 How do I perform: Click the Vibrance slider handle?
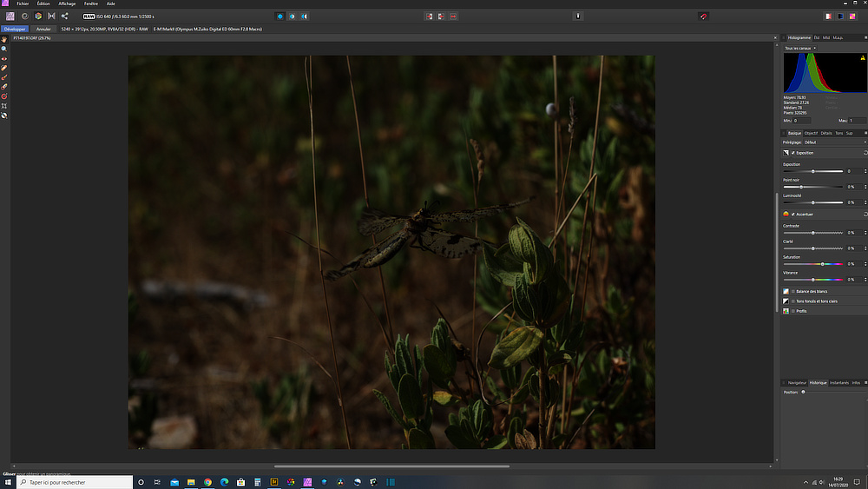812,280
